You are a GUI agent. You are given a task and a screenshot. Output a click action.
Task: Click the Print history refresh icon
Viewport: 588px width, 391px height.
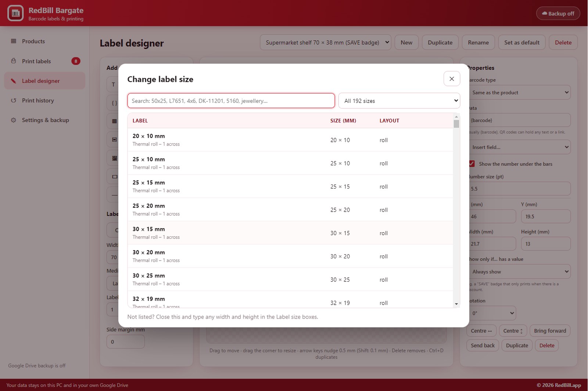pyautogui.click(x=14, y=100)
